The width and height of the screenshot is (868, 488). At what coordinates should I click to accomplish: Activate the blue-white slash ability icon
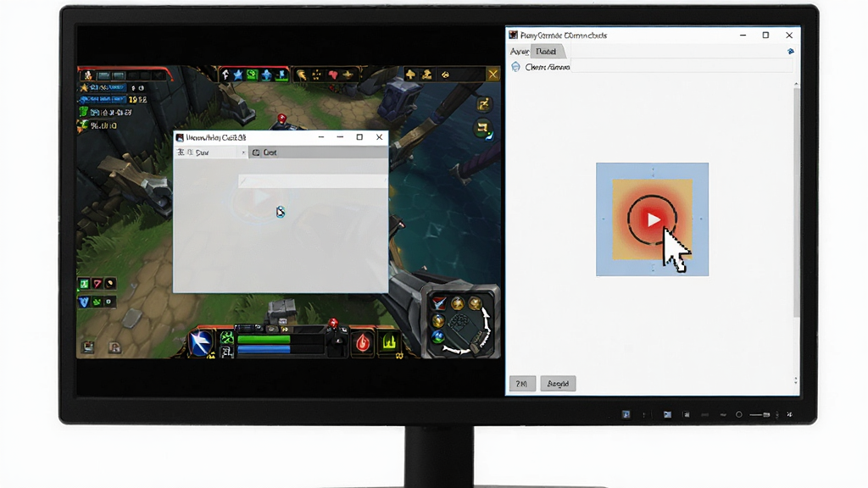200,342
